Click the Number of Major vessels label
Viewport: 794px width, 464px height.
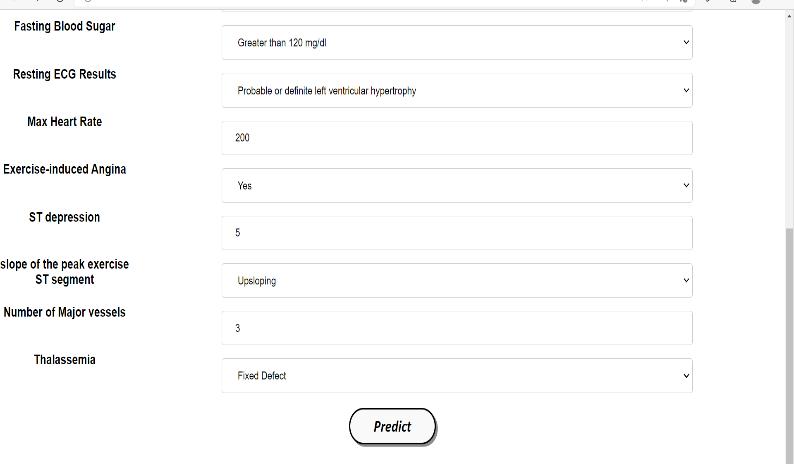click(64, 312)
